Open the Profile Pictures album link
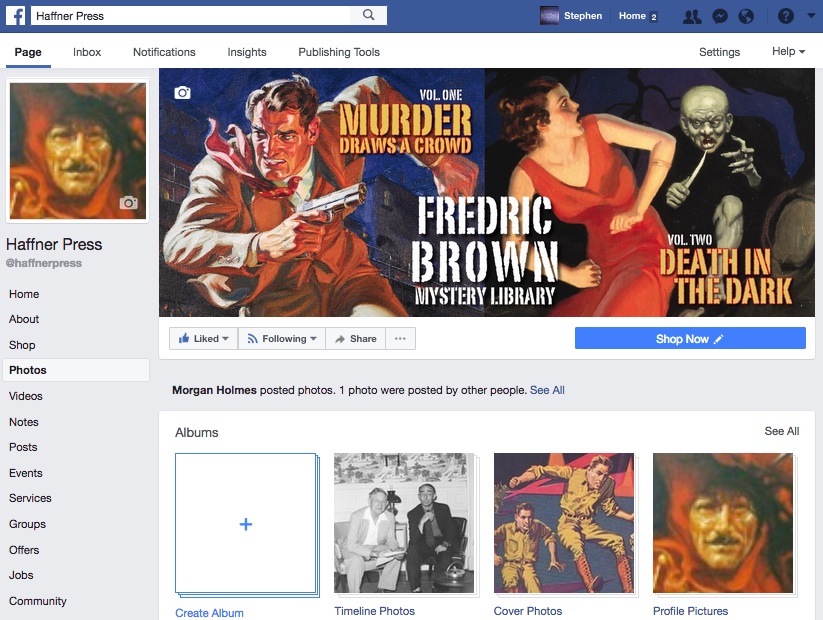The image size is (823, 620). tap(691, 611)
